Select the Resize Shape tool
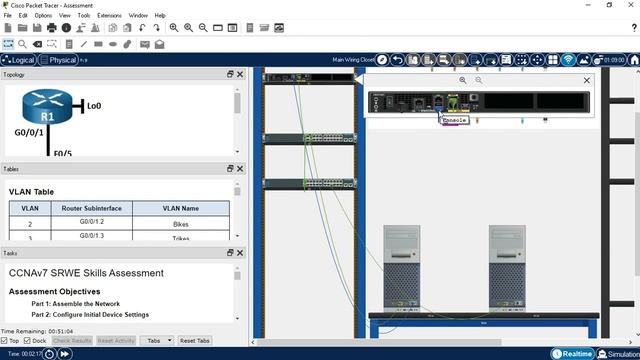The width and height of the screenshot is (640, 360). coord(52,44)
